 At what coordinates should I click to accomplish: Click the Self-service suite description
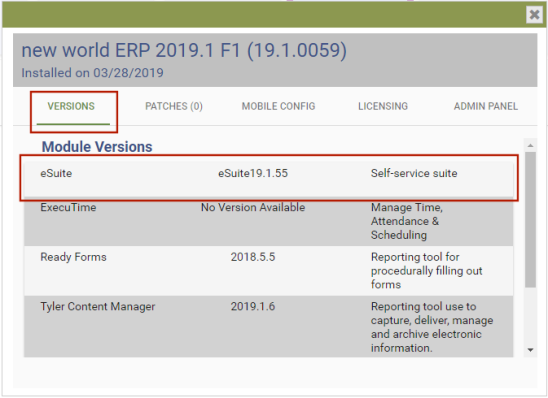click(x=414, y=173)
